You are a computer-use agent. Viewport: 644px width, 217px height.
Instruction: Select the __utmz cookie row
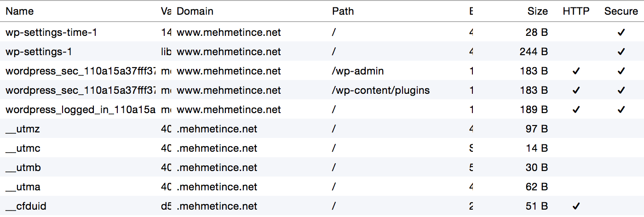click(322, 129)
